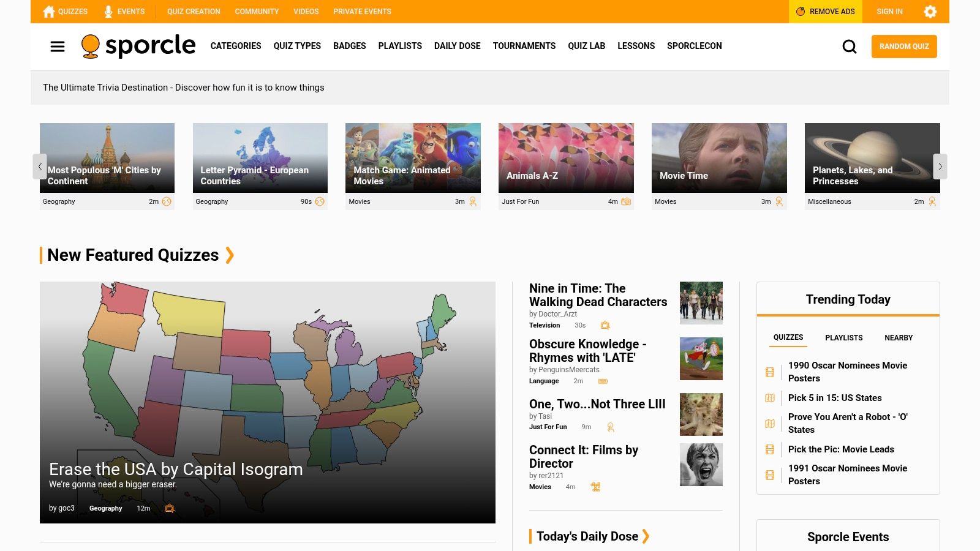Viewport: 980px width, 551px height.
Task: Open Connect It: Films by Director quiz
Action: (x=583, y=457)
